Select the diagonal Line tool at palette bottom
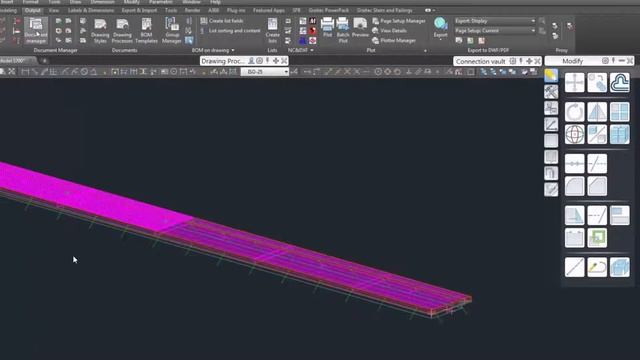Image resolution: width=640 pixels, height=360 pixels. (x=574, y=267)
